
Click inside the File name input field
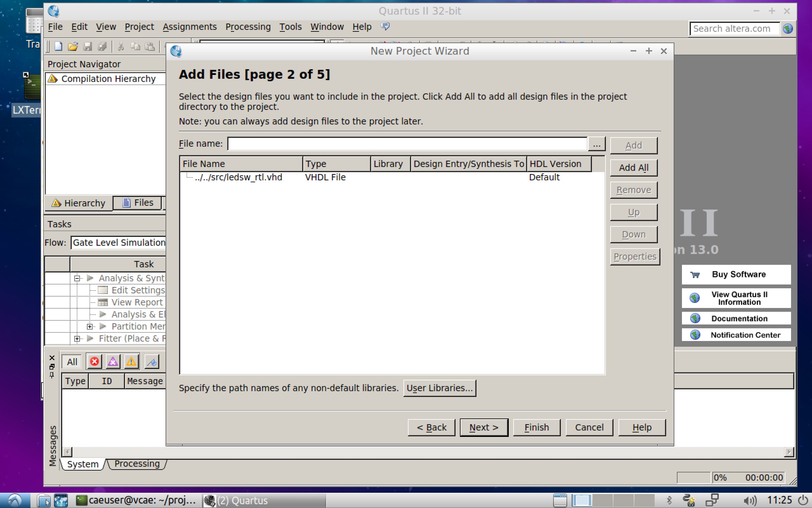click(407, 144)
